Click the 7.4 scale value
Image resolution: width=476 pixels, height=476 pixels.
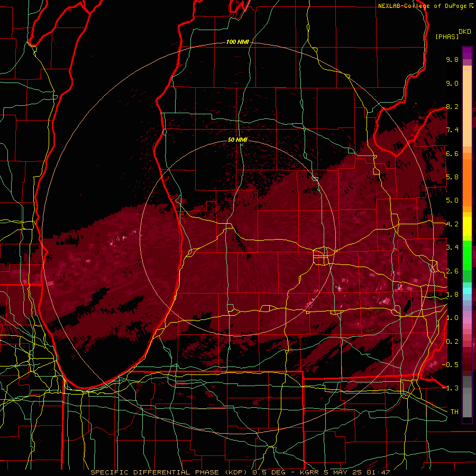(x=452, y=130)
